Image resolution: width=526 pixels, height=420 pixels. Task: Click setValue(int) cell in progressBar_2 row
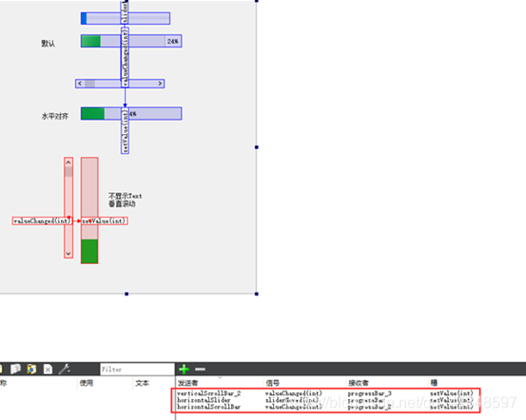coord(452,407)
